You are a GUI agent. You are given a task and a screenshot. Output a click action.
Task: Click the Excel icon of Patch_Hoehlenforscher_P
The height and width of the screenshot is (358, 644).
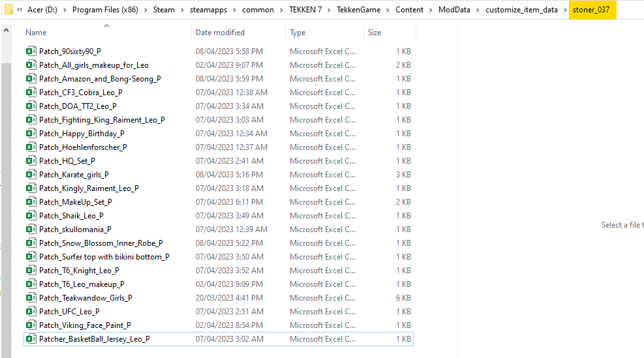click(31, 147)
